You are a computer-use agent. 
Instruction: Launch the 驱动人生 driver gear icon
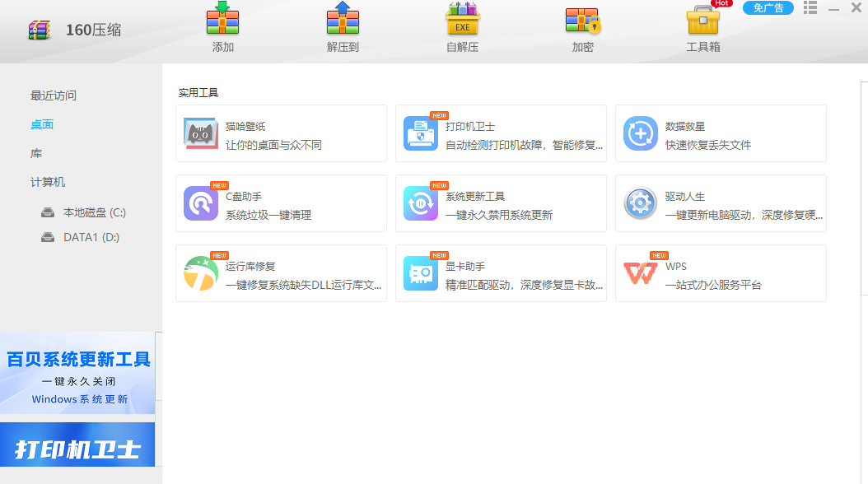(641, 203)
